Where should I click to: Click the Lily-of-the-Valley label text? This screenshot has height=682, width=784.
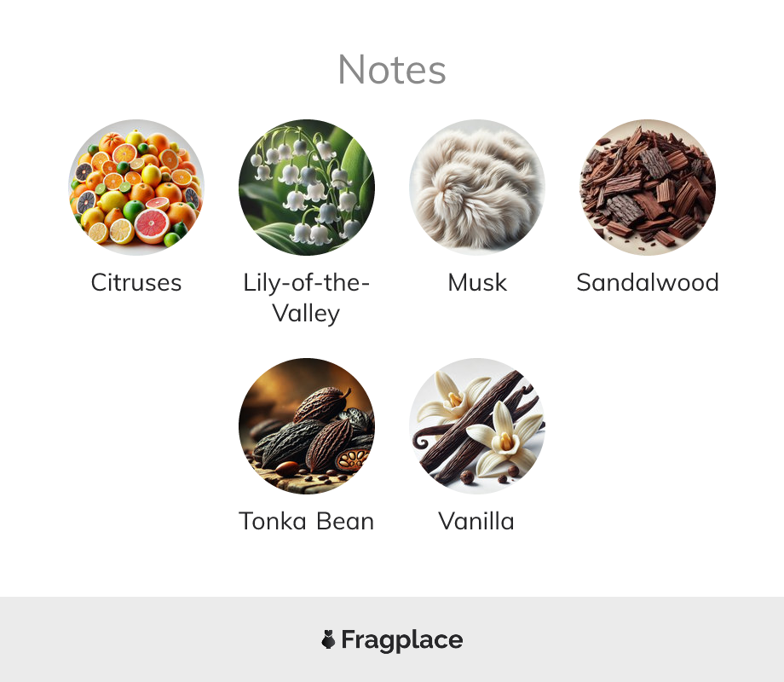point(307,298)
